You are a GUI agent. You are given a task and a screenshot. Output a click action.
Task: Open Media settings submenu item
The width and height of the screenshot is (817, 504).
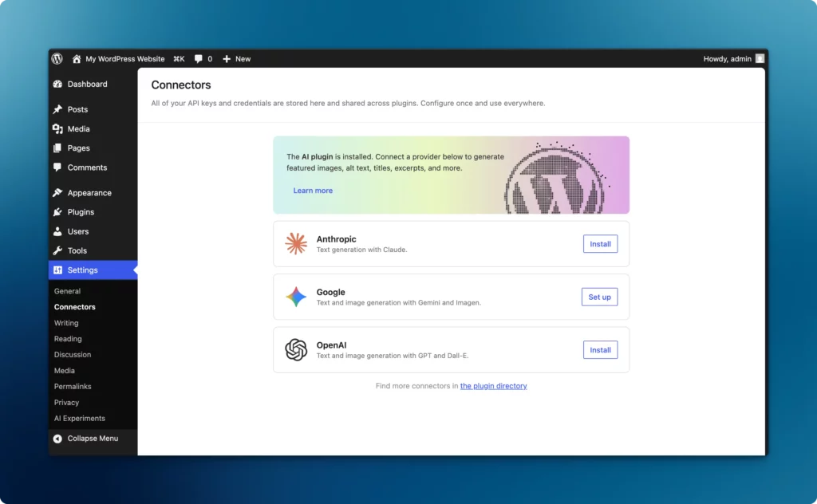pyautogui.click(x=65, y=371)
